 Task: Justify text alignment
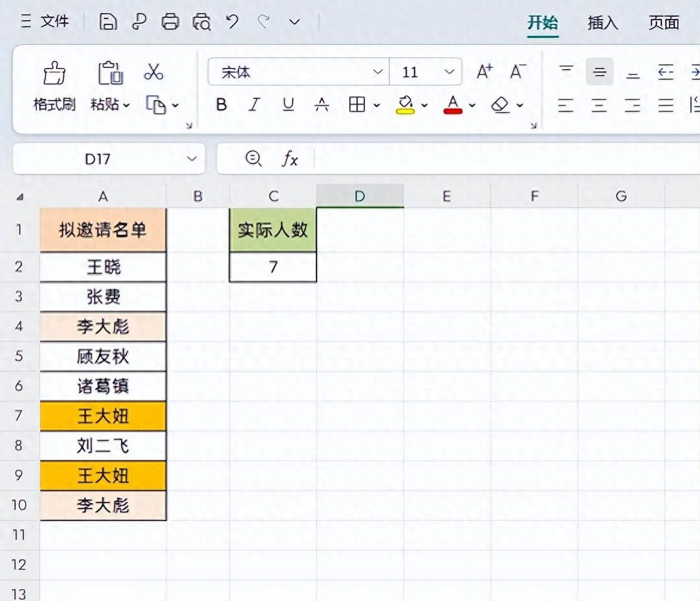tap(665, 106)
